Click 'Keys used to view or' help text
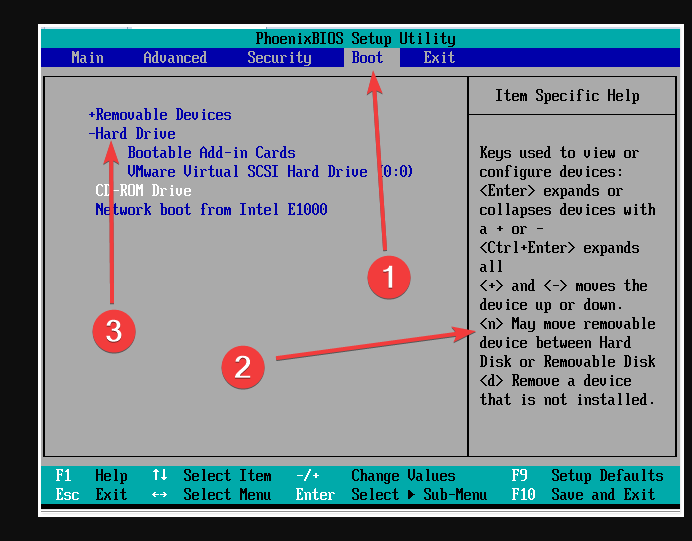Screen dimensions: 692x541 tap(559, 153)
